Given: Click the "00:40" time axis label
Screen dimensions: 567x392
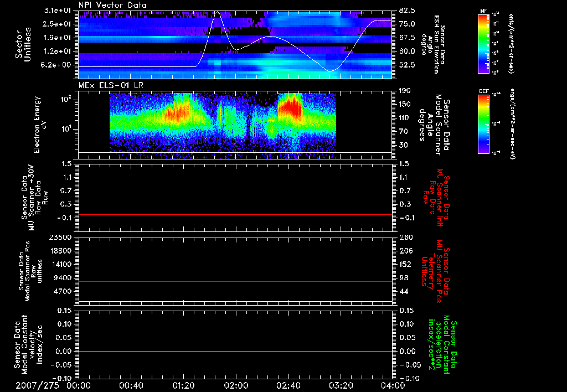Looking at the screenshot, I should tap(131, 385).
